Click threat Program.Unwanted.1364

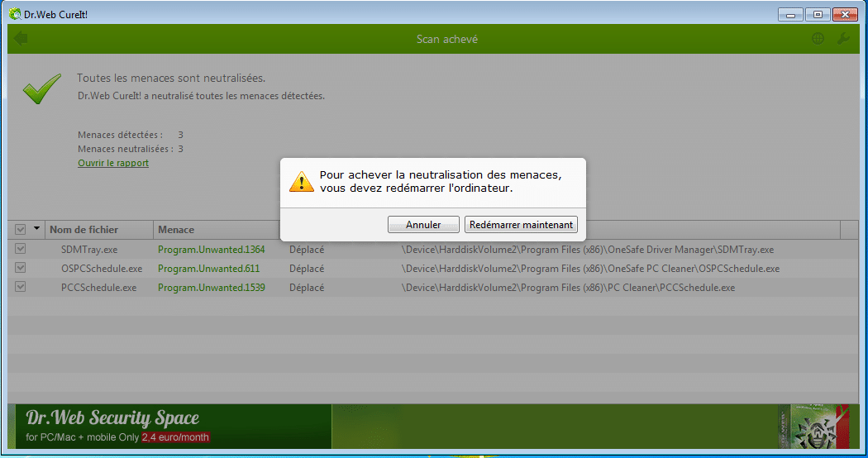(x=212, y=250)
